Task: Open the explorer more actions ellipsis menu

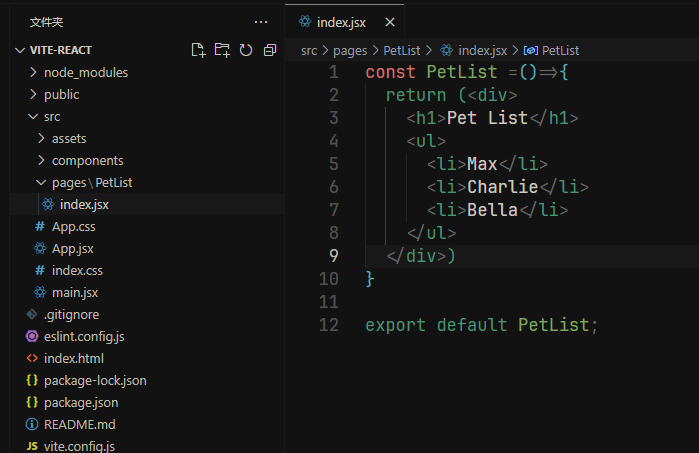Action: tap(261, 22)
